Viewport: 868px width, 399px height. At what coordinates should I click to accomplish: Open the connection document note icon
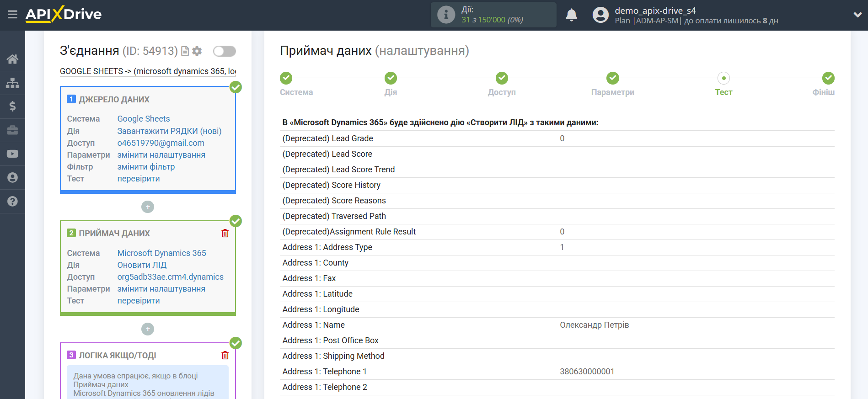[185, 51]
